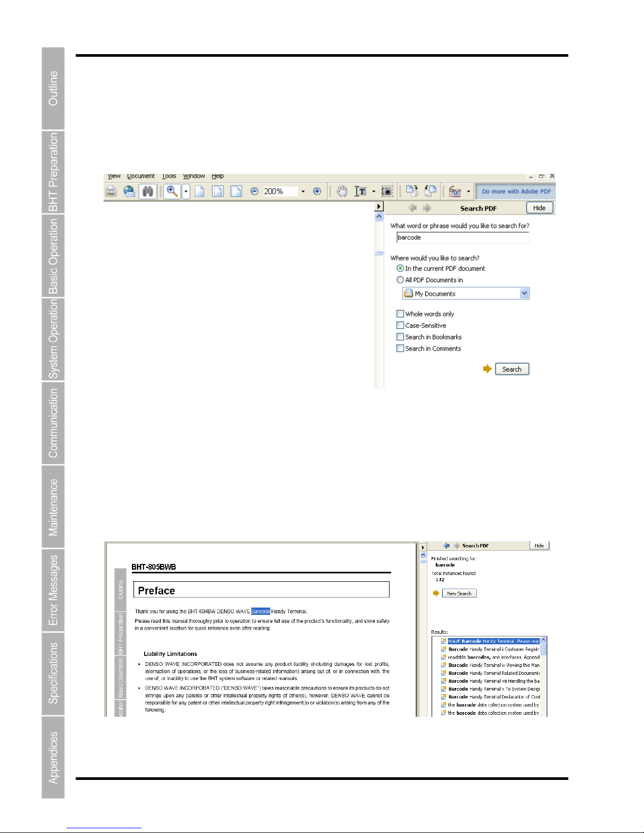Open the Tools menu
Image resolution: width=644 pixels, height=833 pixels.
(x=169, y=176)
